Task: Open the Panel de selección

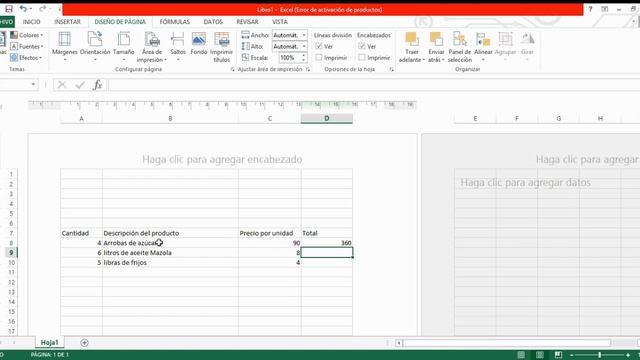Action: click(x=460, y=47)
